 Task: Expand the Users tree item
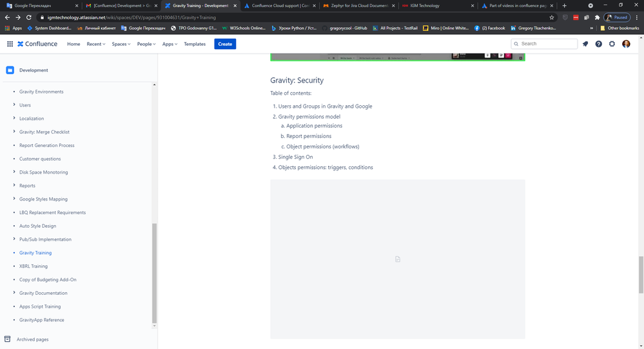click(14, 105)
